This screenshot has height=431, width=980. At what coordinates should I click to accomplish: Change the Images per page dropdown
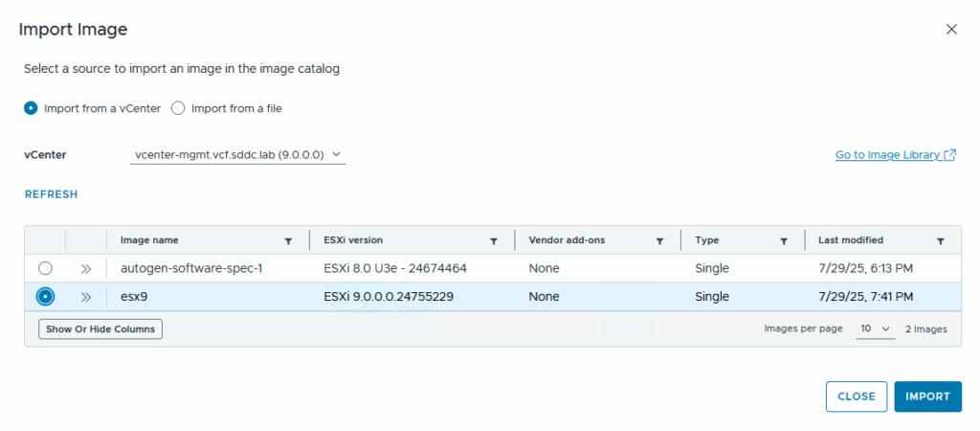[875, 329]
